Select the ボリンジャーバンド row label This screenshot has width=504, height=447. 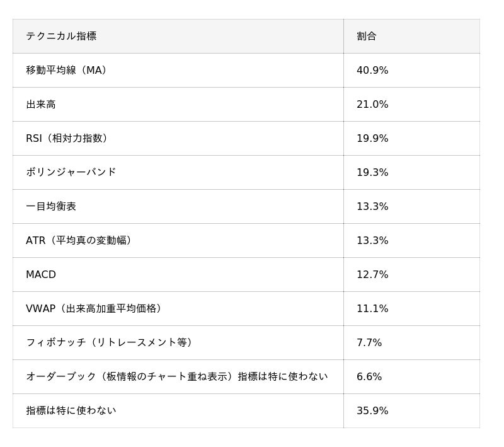[71, 172]
